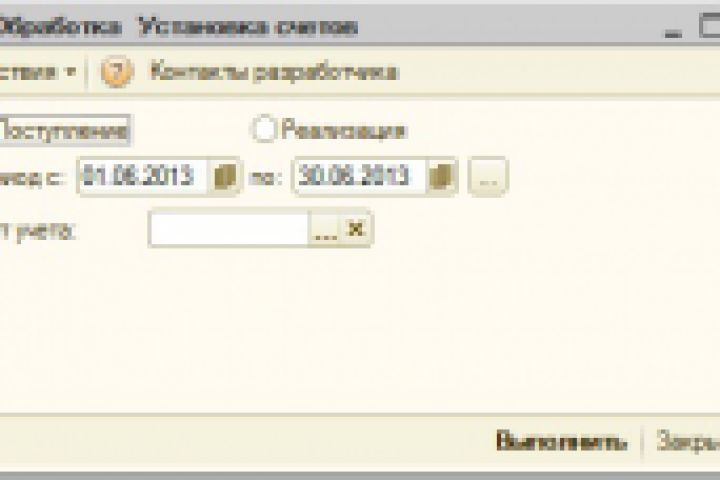Click the Закрыть button
Image resolution: width=720 pixels, height=480 pixels.
(688, 441)
